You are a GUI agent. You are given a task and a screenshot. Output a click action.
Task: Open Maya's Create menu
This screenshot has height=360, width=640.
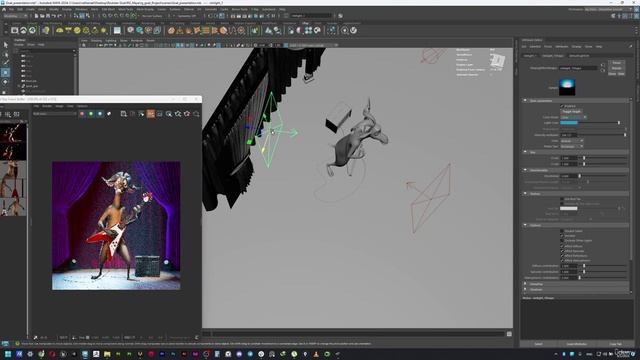31,9
